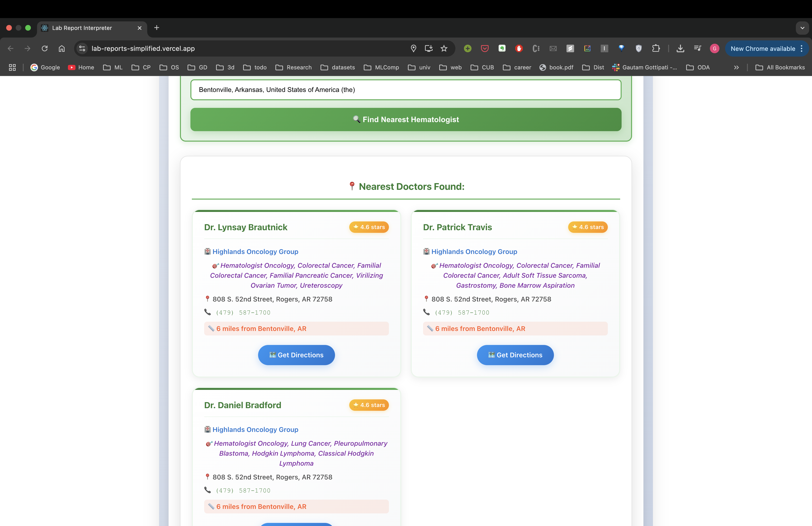
Task: Open the Chrome downloads icon
Action: point(680,48)
